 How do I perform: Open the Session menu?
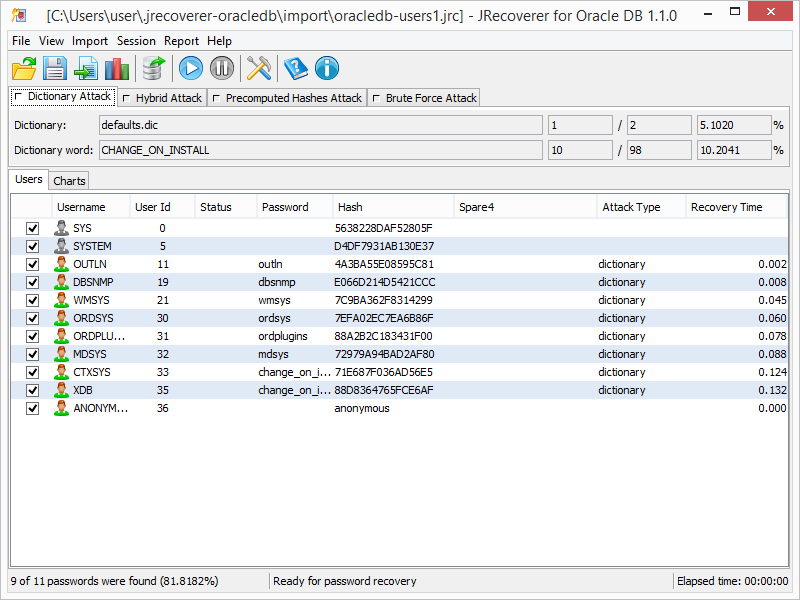point(136,41)
